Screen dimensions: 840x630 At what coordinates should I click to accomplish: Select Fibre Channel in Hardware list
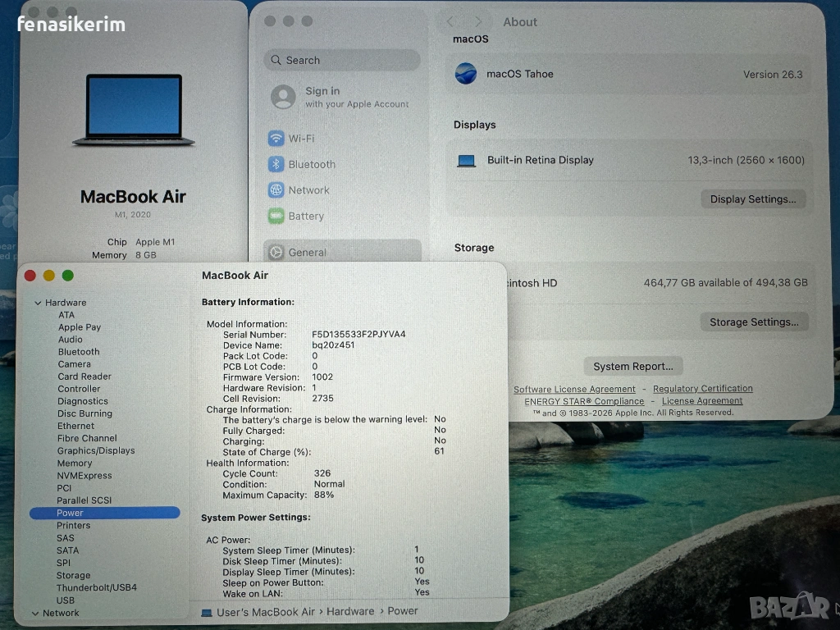87,438
